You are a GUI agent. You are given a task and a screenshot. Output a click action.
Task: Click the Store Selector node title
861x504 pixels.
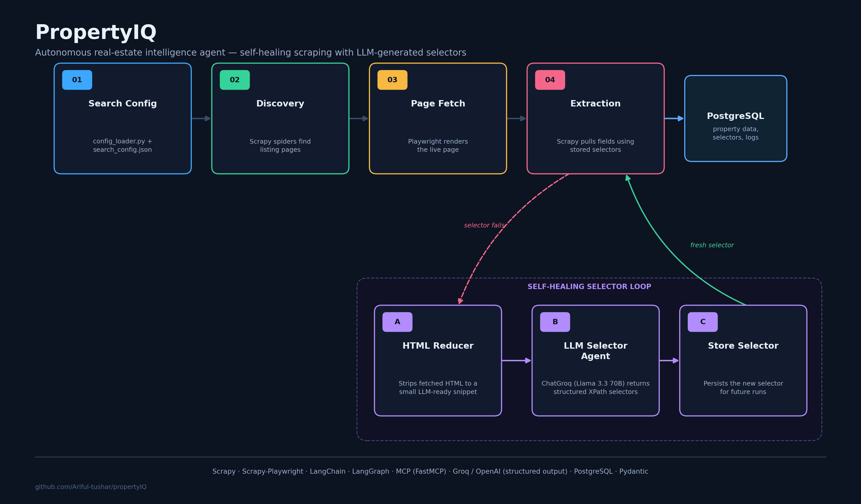pyautogui.click(x=743, y=346)
